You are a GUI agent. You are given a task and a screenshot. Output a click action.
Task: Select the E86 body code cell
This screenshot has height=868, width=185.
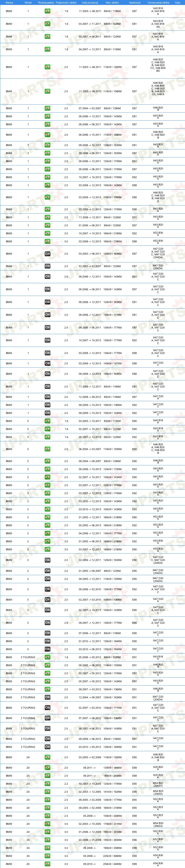(134, 840)
